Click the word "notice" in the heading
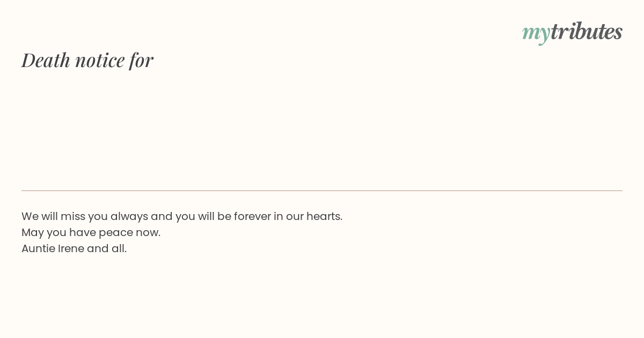 100,60
